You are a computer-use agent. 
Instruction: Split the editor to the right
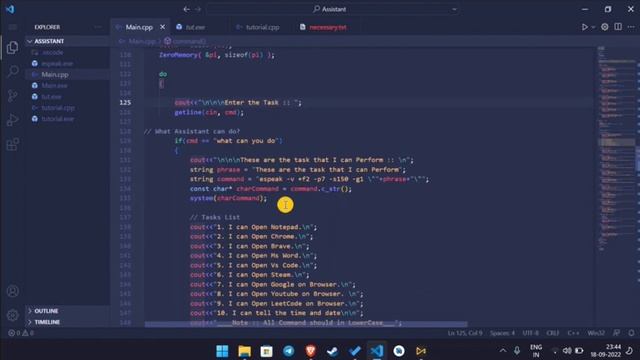pos(618,27)
